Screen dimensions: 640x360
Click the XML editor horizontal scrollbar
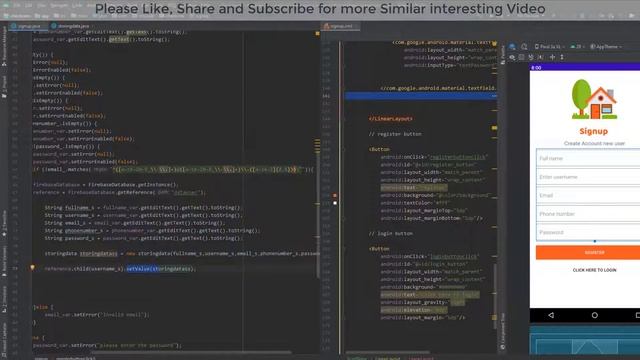coord(388,352)
